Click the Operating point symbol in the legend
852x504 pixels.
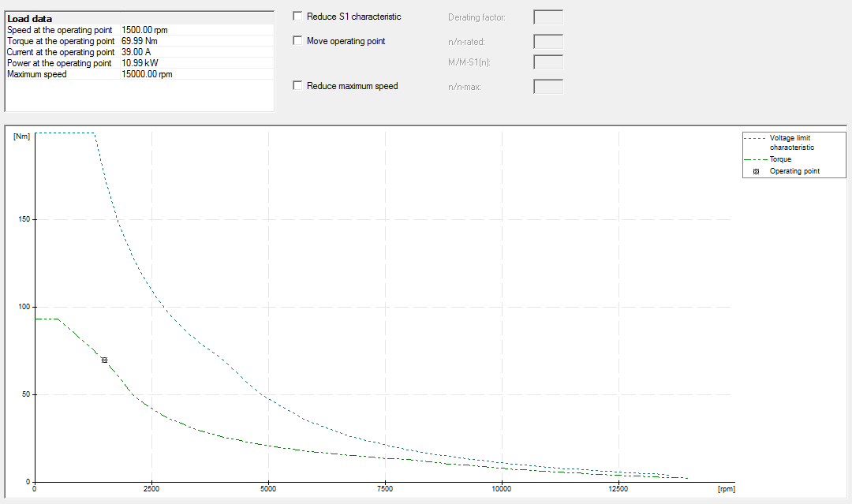click(x=756, y=171)
